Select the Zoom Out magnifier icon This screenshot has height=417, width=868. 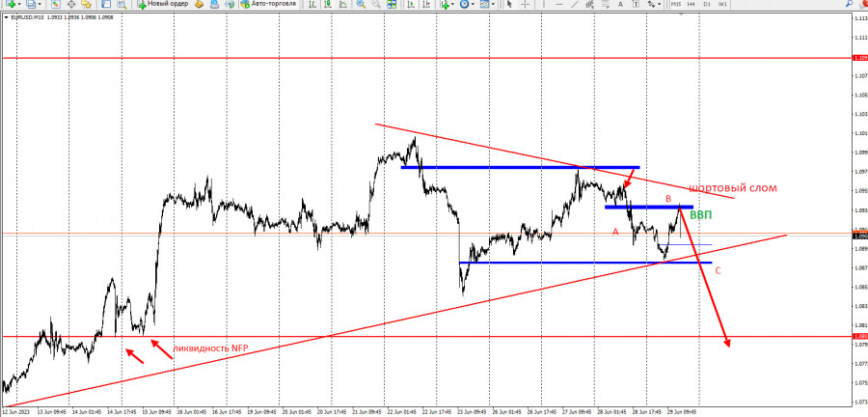tap(376, 4)
